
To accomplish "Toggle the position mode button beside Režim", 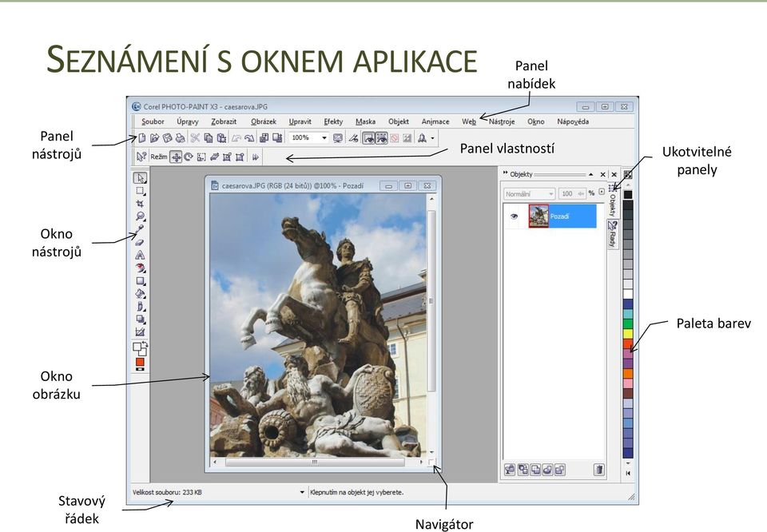I will coord(176,157).
